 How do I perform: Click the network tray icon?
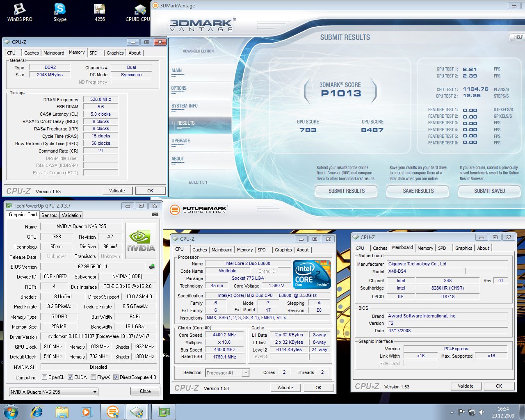point(472,412)
